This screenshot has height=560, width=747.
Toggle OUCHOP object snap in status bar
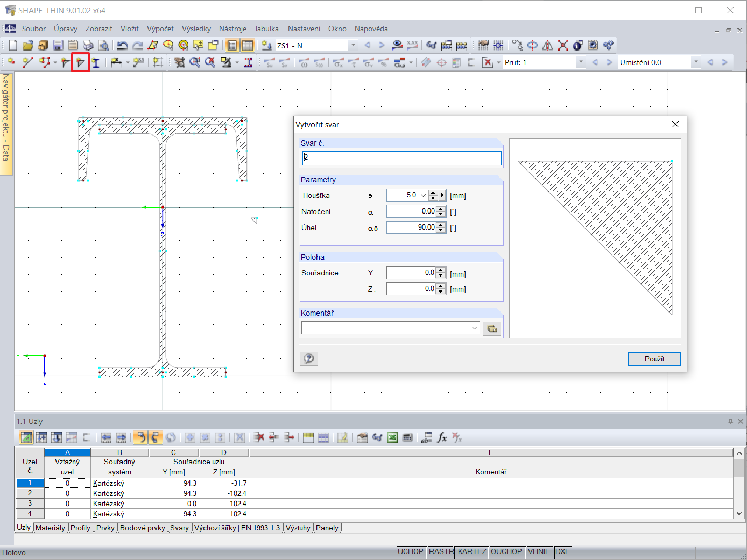pos(506,551)
